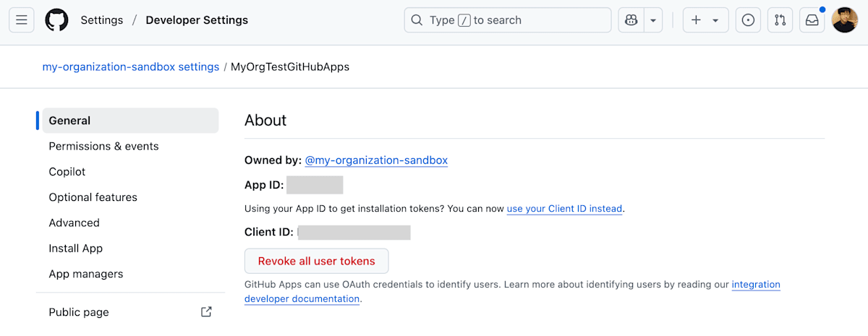Open the hamburger navigation menu

pyautogui.click(x=21, y=20)
